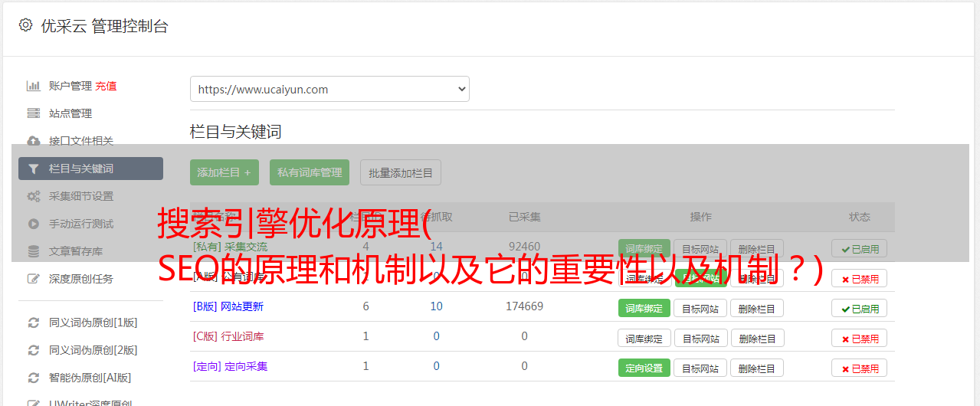Click the gear icon beside 优采云 管理控制台
The image size is (980, 406).
[x=25, y=25]
